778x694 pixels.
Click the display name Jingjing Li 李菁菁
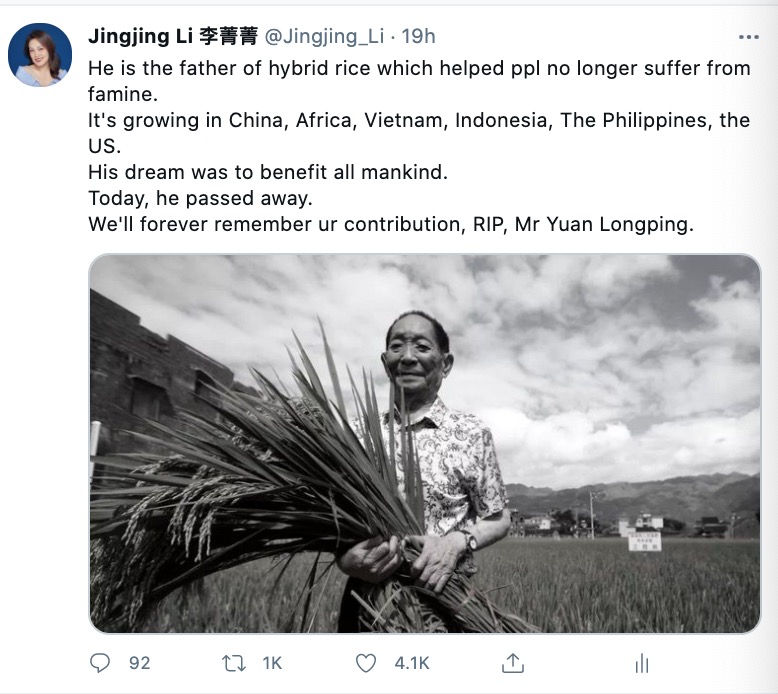point(173,36)
